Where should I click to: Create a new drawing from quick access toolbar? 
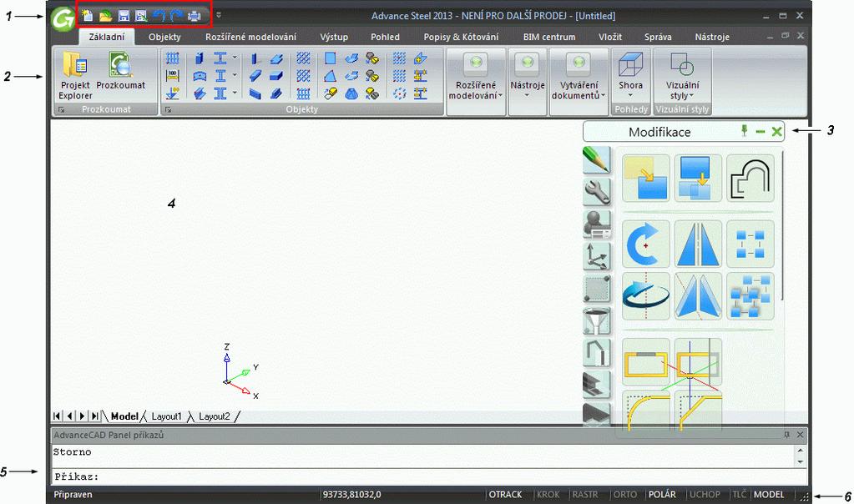point(88,16)
